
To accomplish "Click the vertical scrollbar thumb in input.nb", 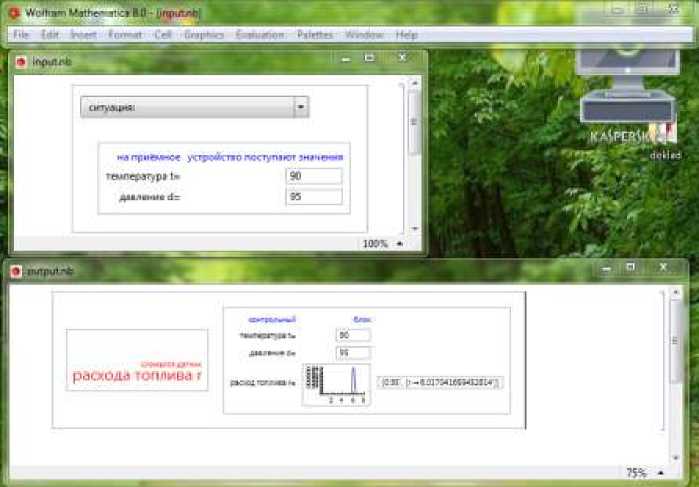I will 414,121.
